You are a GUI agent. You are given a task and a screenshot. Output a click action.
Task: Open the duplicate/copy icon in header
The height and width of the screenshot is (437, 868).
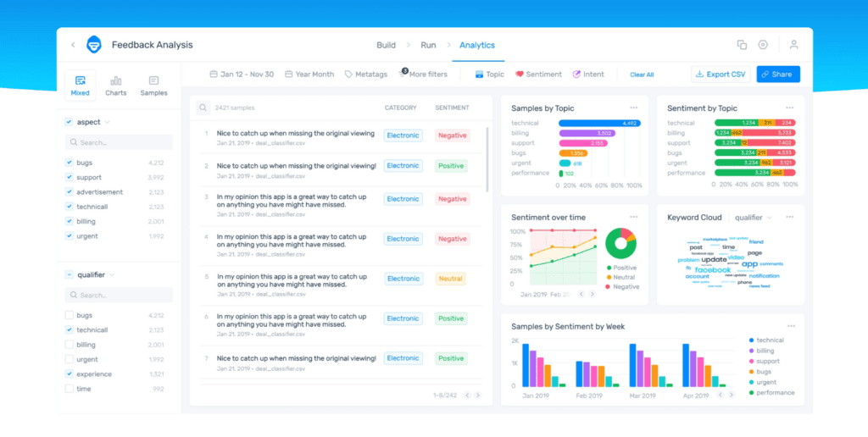click(742, 45)
